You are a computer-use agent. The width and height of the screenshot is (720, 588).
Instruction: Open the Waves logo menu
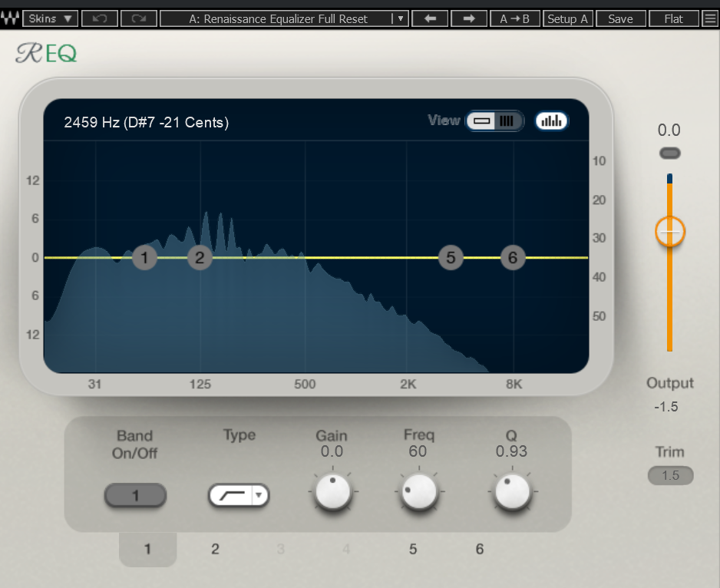[10, 19]
